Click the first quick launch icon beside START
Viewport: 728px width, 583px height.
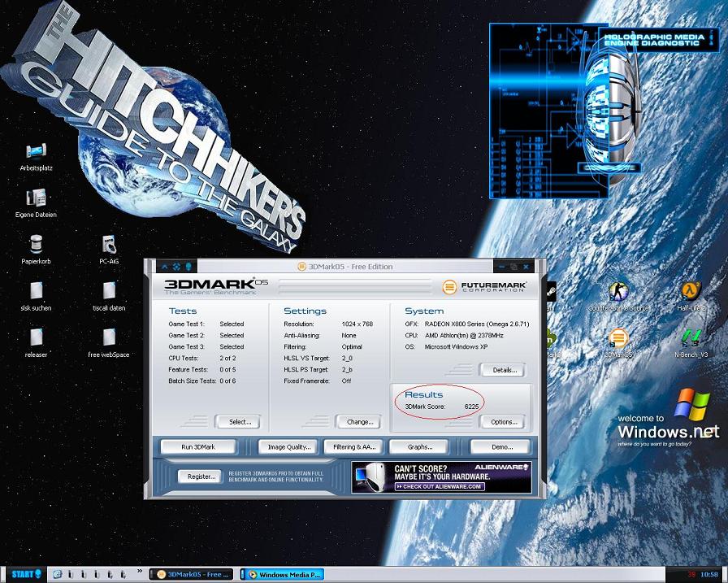(58, 574)
